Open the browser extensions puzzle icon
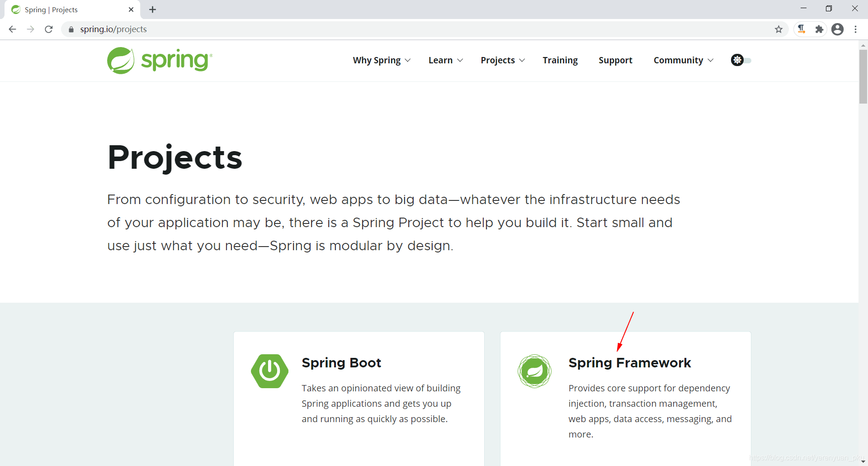This screenshot has height=466, width=868. (x=819, y=29)
